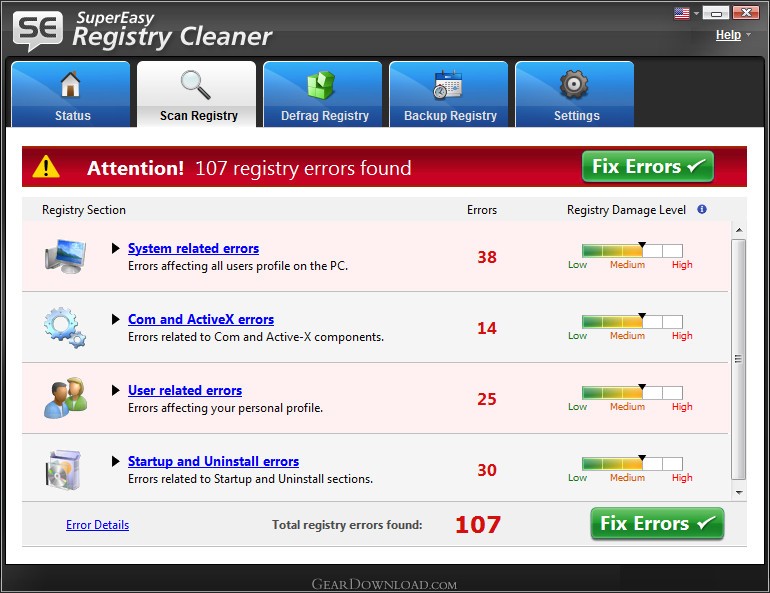Open the Help menu
770x593 pixels.
click(x=728, y=35)
